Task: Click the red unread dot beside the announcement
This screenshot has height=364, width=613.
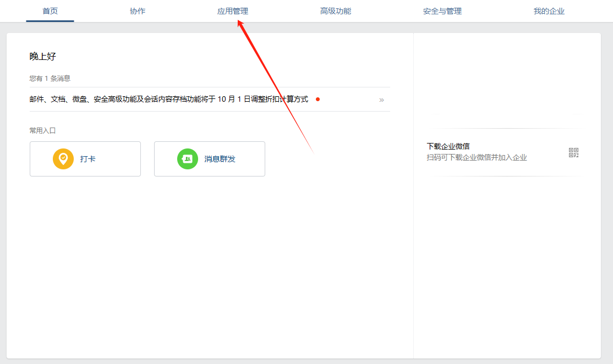Action: coord(318,100)
